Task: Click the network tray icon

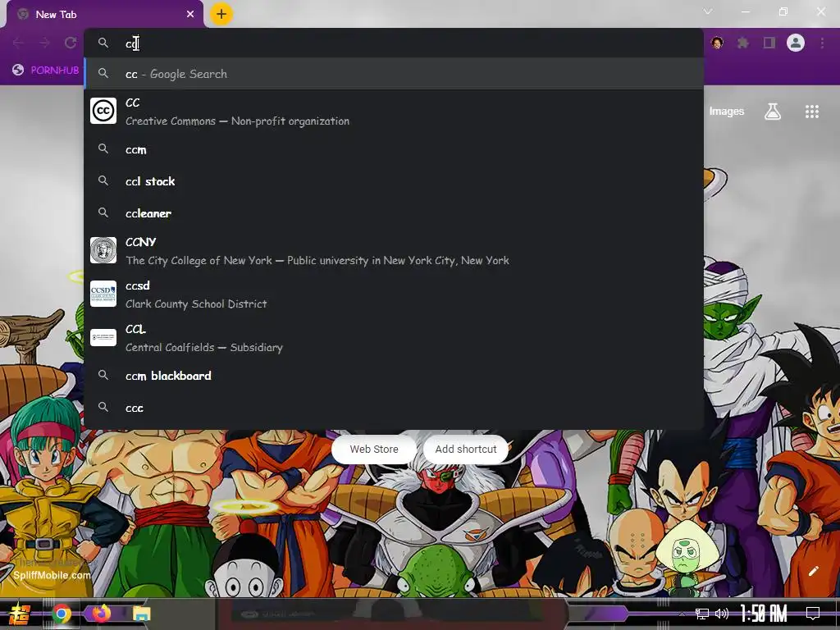Action: coord(702,614)
